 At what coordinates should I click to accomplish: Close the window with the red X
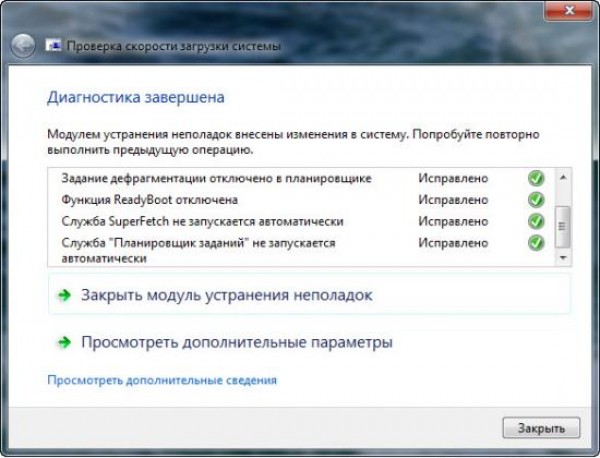tap(569, 10)
